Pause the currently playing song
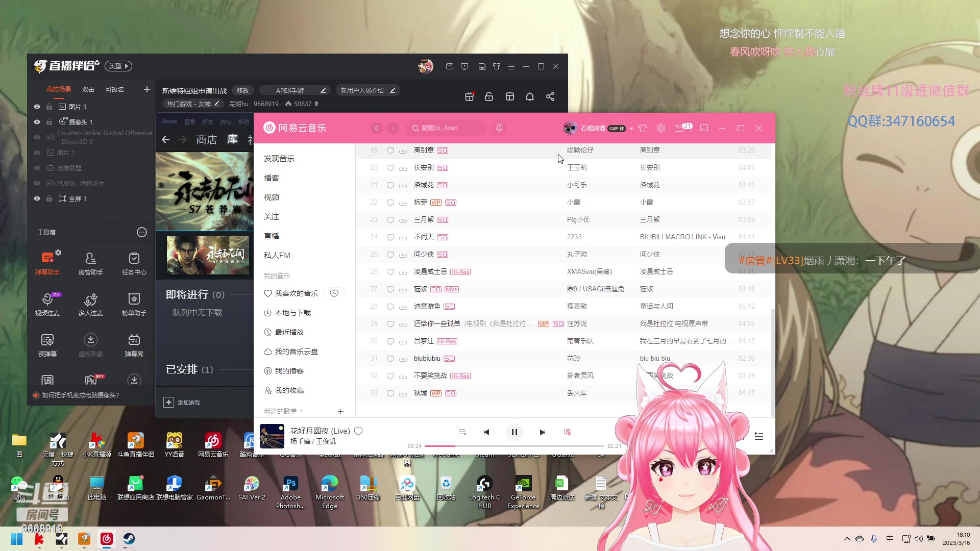 [514, 432]
